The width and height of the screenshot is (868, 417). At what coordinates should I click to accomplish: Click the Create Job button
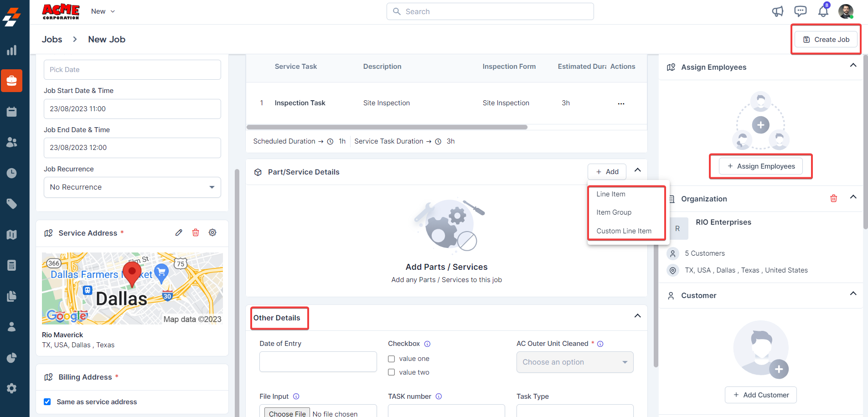coord(826,40)
